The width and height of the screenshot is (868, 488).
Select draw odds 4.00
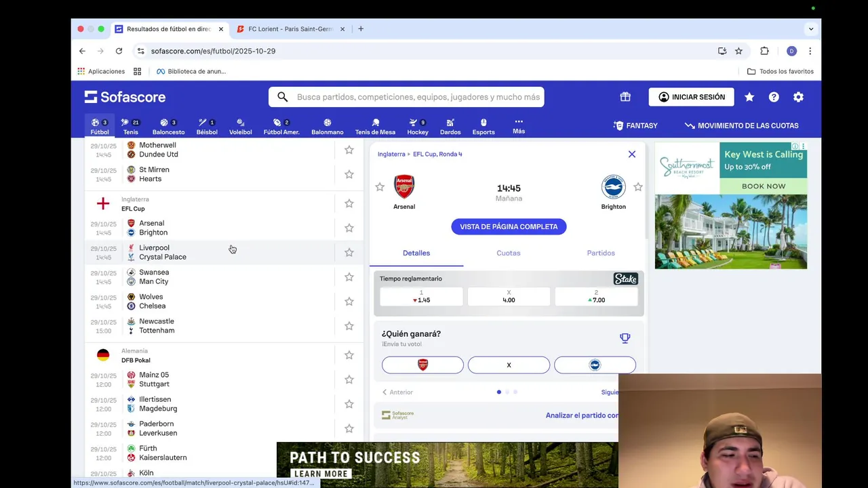point(509,296)
